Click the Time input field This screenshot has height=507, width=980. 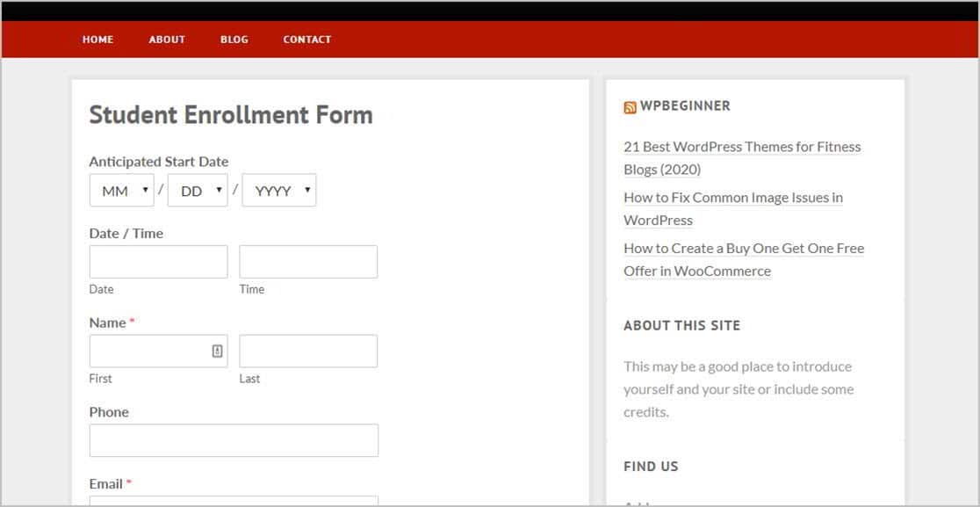308,261
